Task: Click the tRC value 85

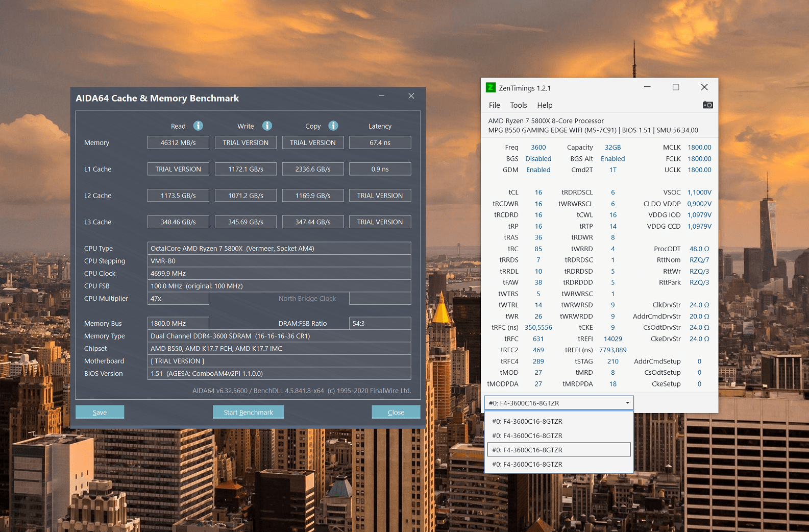Action: [x=538, y=249]
